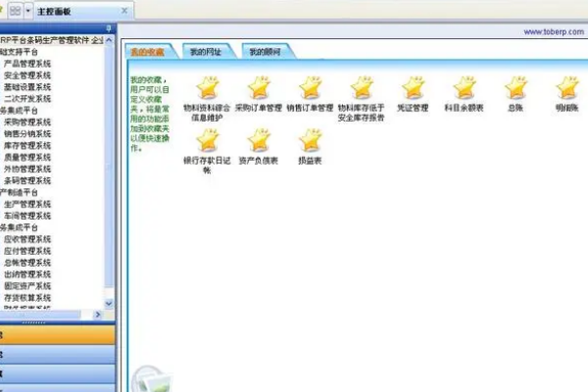
Task: Select 库存管理系统 in the tree
Action: [27, 145]
